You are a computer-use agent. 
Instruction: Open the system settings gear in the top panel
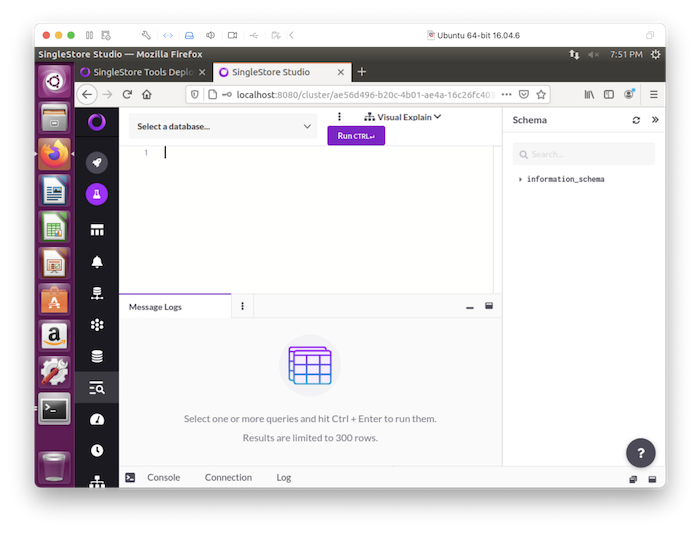655,54
